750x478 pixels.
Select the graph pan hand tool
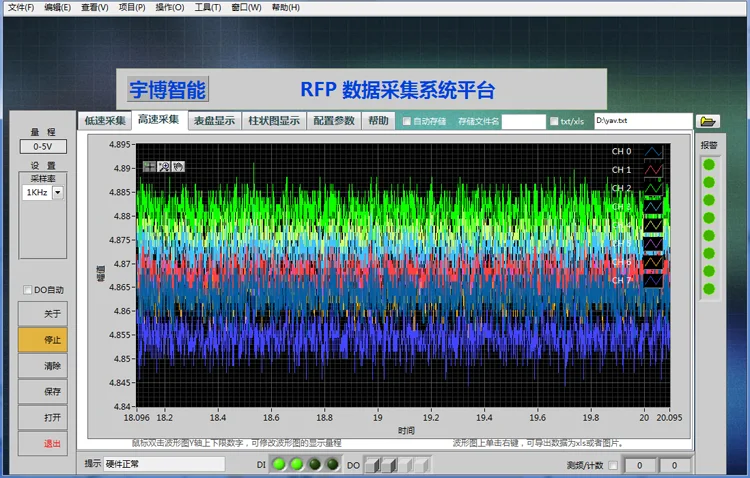[x=178, y=167]
